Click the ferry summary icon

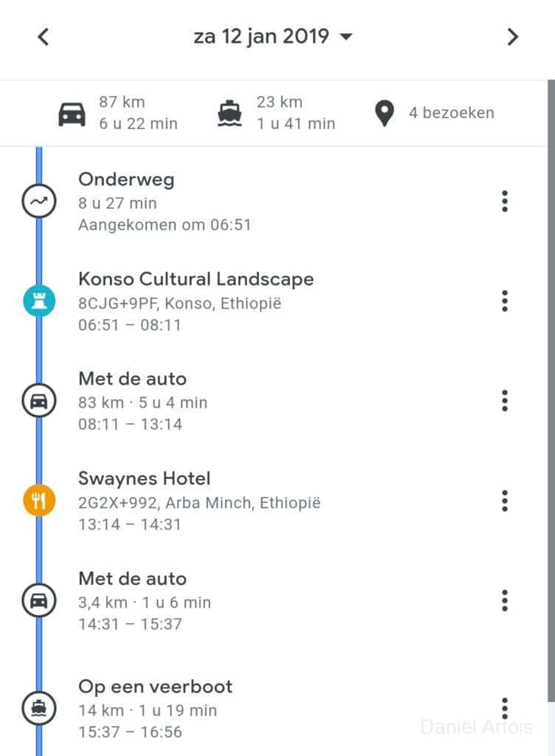tap(230, 114)
